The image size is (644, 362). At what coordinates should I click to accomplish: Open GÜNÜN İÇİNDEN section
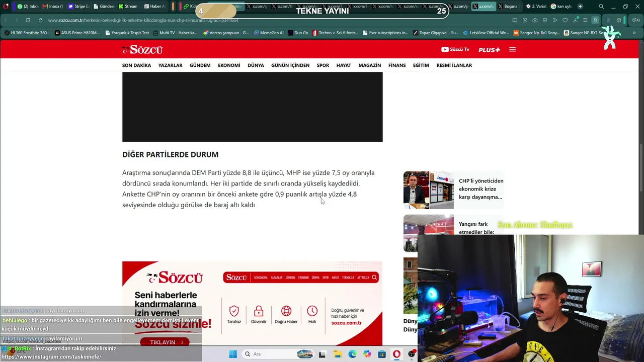click(290, 65)
